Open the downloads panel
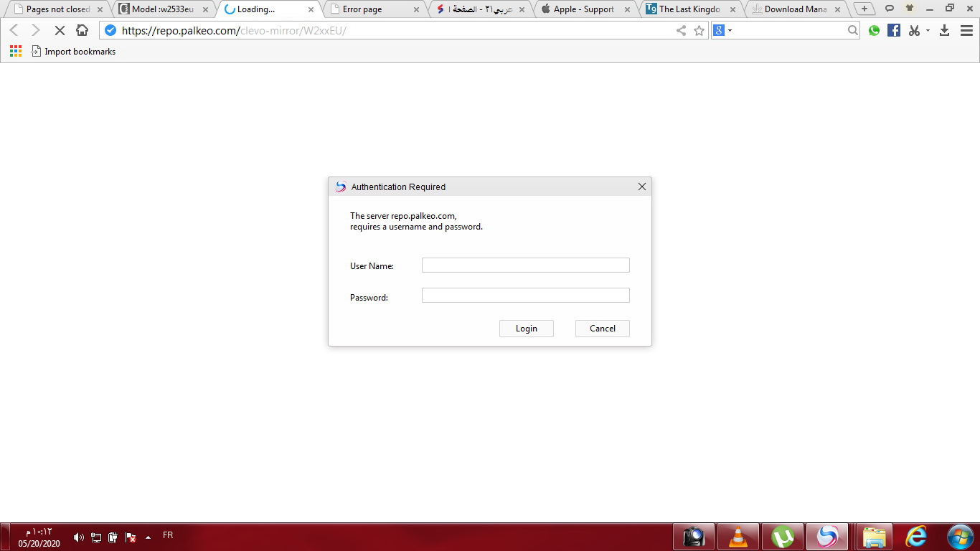 [x=945, y=30]
